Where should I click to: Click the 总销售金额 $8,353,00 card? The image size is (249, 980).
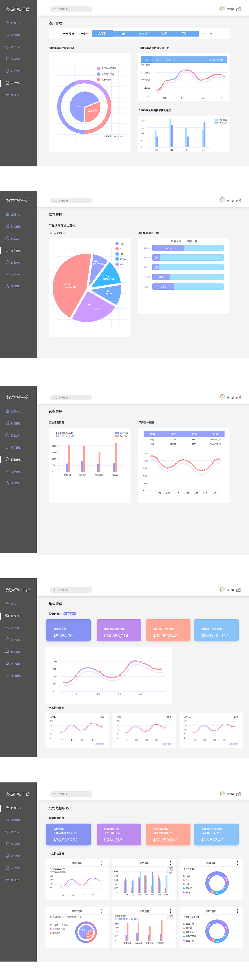coord(68,630)
